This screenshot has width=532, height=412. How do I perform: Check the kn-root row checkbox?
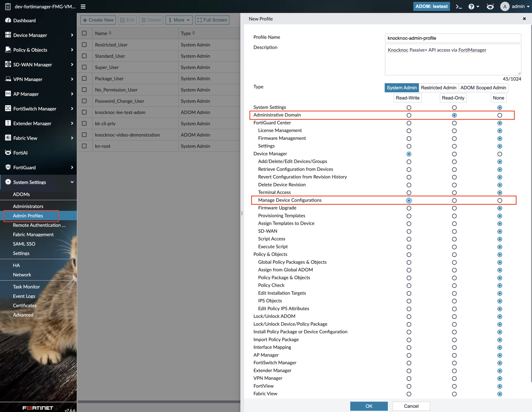[84, 146]
